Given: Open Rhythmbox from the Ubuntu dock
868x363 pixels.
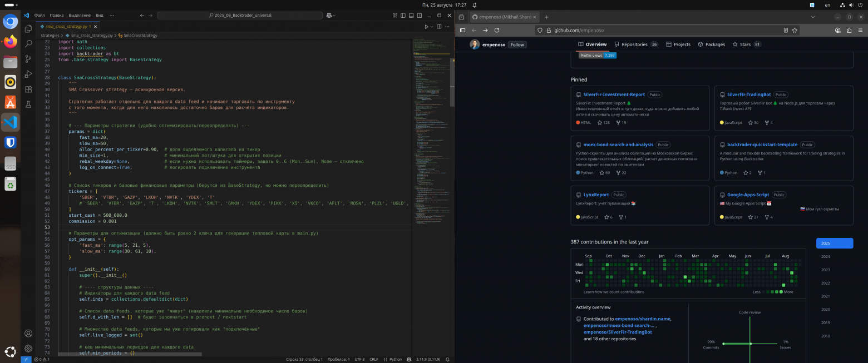Looking at the screenshot, I should click(10, 82).
